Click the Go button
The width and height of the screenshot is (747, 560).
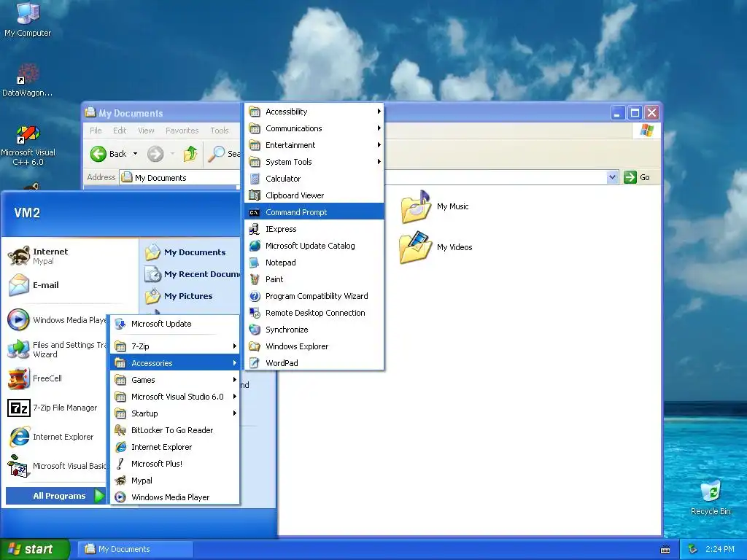(x=637, y=177)
